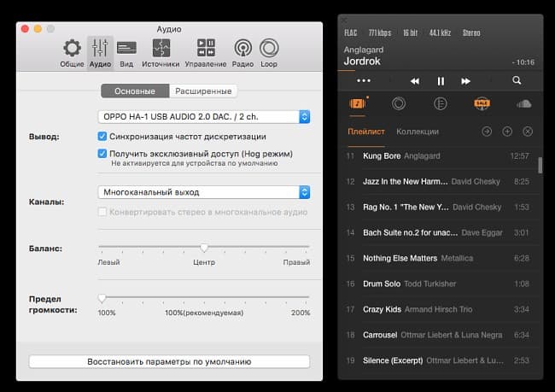555x392 pixels.
Task: Open search in the player
Action: pos(517,80)
